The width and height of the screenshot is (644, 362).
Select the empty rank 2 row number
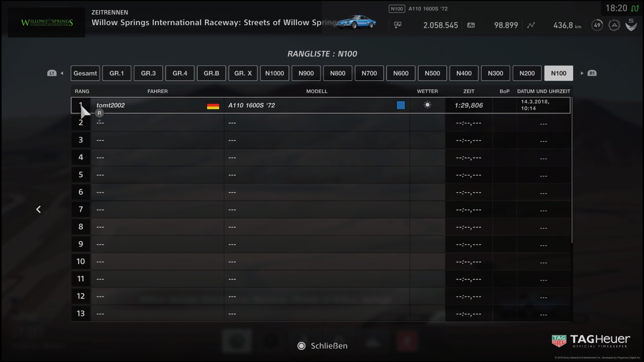pos(81,123)
